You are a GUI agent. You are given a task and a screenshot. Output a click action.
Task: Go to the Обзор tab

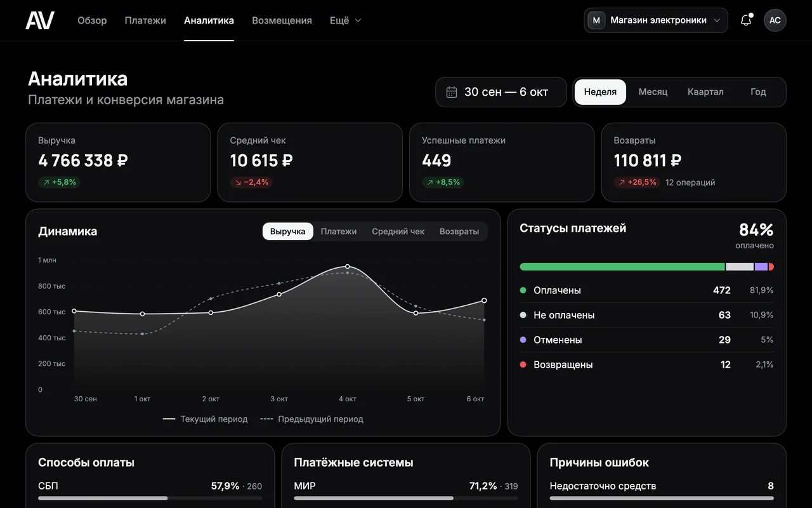point(92,20)
